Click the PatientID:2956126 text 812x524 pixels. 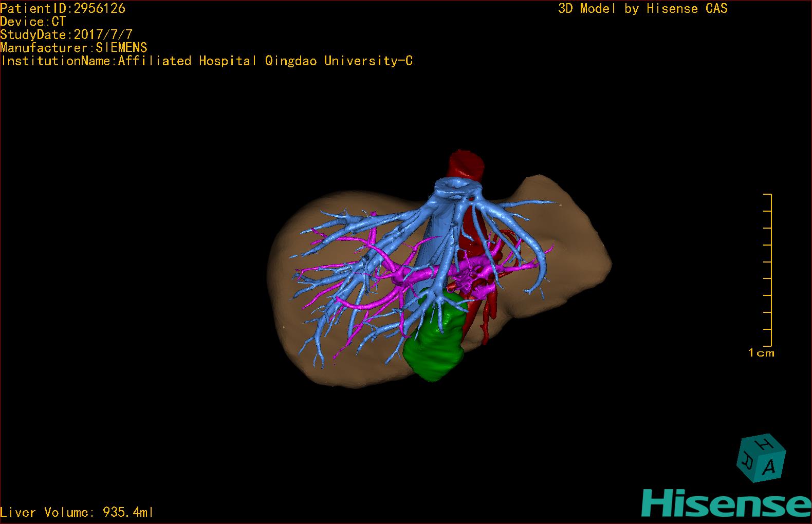coord(63,8)
